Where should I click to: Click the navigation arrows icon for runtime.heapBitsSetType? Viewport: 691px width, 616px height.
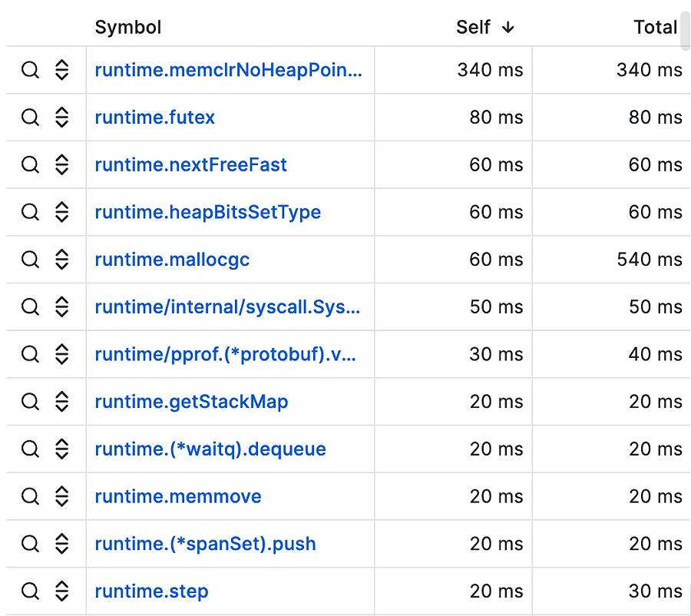61,212
